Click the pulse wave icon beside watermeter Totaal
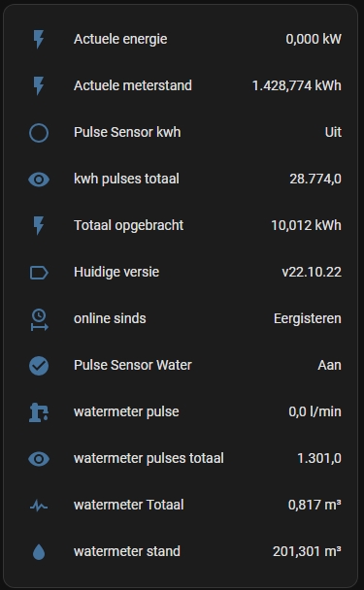Screen dimensions: 364x590 click(x=39, y=506)
